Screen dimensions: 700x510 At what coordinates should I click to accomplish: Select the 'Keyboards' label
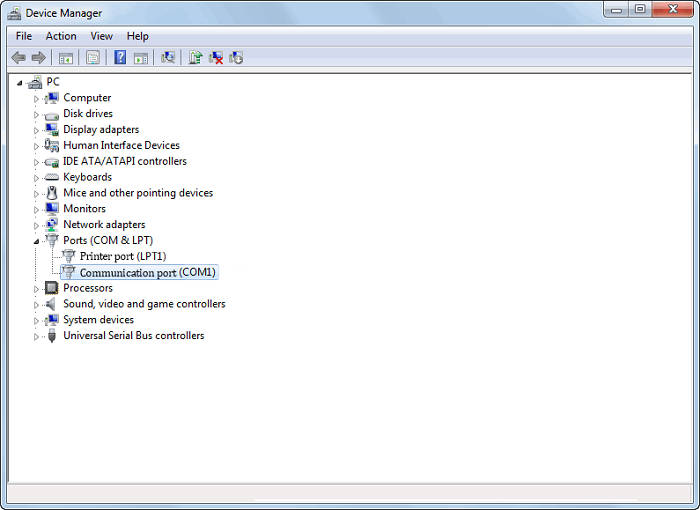(x=88, y=177)
